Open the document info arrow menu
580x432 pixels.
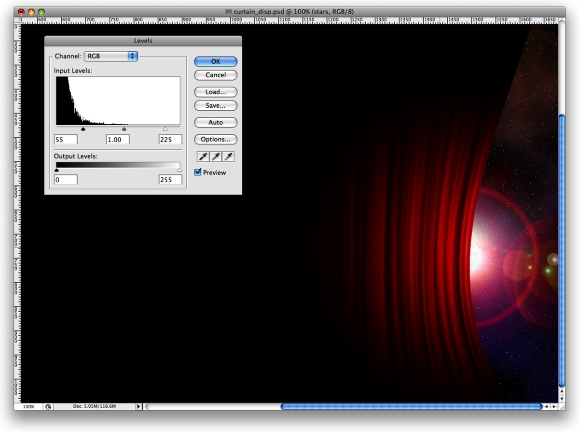coord(138,406)
